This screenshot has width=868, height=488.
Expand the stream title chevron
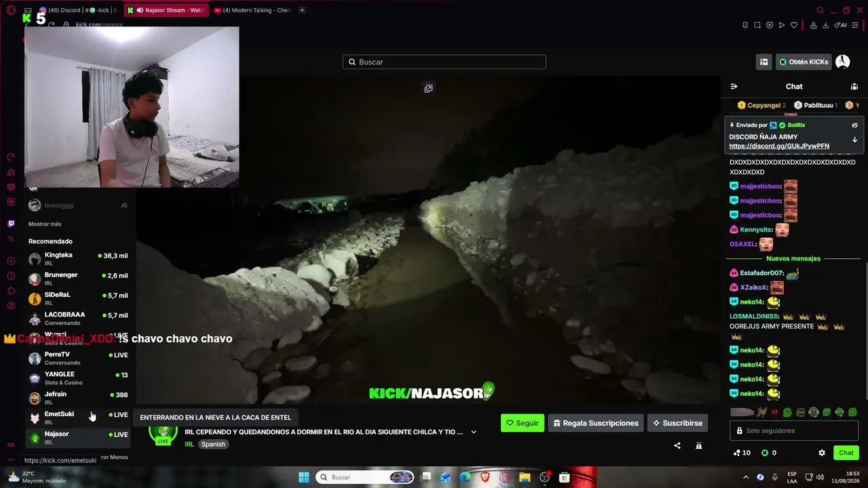(x=473, y=432)
